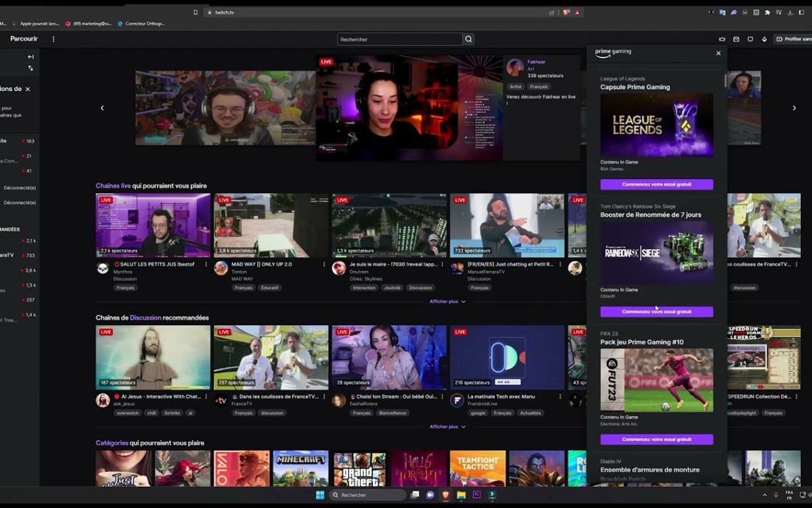Open the three-dots menu next to Parcourir
This screenshot has height=508, width=812.
[53, 39]
